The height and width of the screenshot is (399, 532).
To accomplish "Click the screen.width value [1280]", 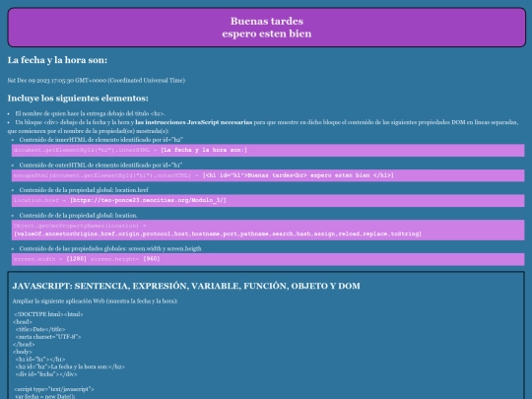I will click(x=76, y=259).
